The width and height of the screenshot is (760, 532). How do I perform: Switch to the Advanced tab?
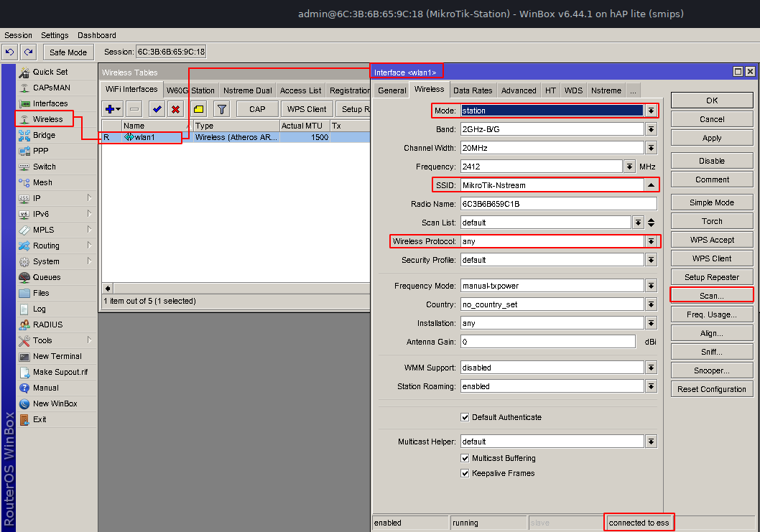[519, 90]
